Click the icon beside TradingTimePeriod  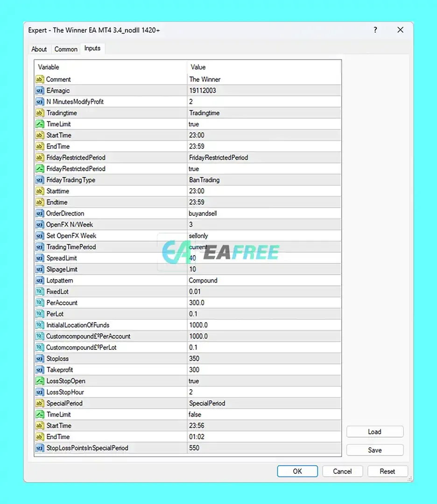pos(40,247)
